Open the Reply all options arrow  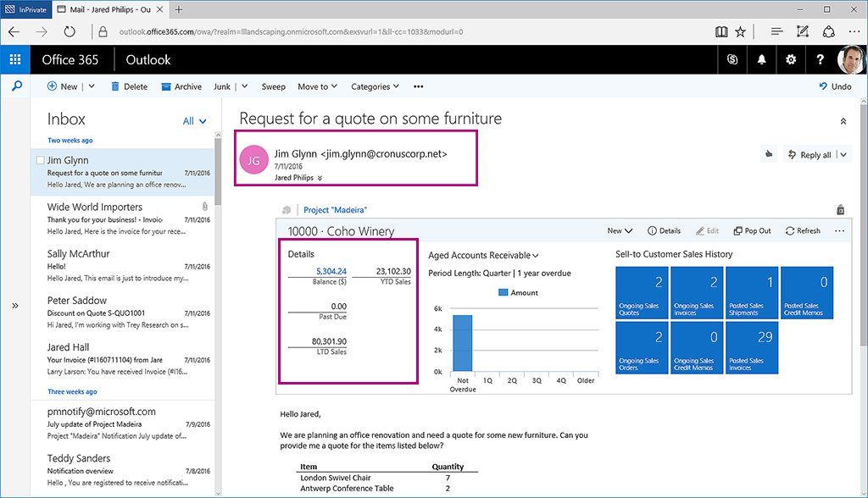(x=843, y=154)
